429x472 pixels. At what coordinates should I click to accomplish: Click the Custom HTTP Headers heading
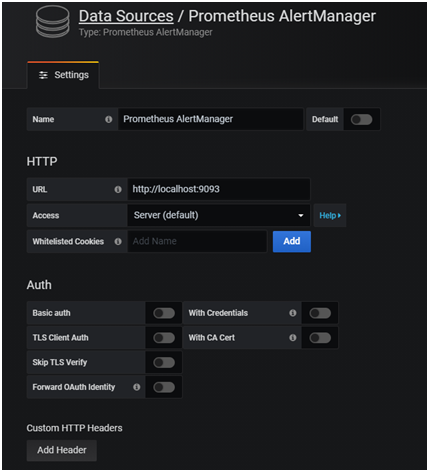[74, 428]
